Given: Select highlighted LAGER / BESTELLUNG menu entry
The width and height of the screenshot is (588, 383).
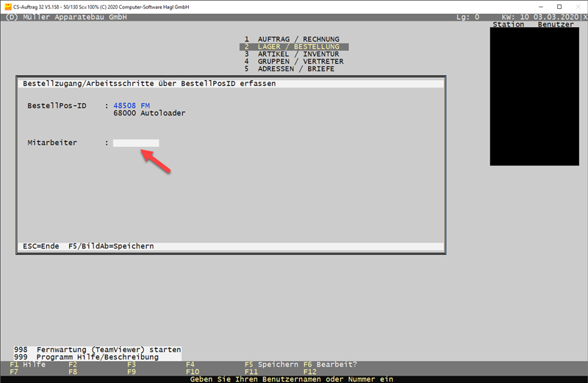Looking at the screenshot, I should 293,46.
